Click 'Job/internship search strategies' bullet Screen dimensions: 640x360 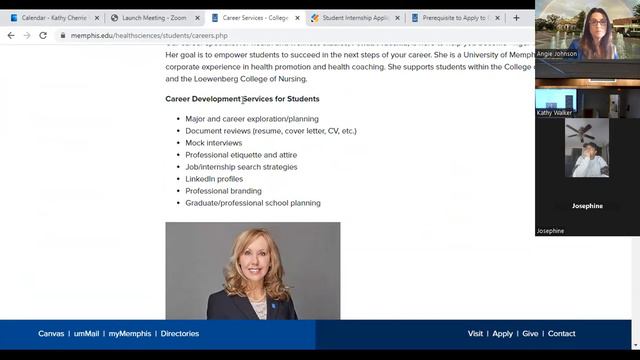pos(241,167)
